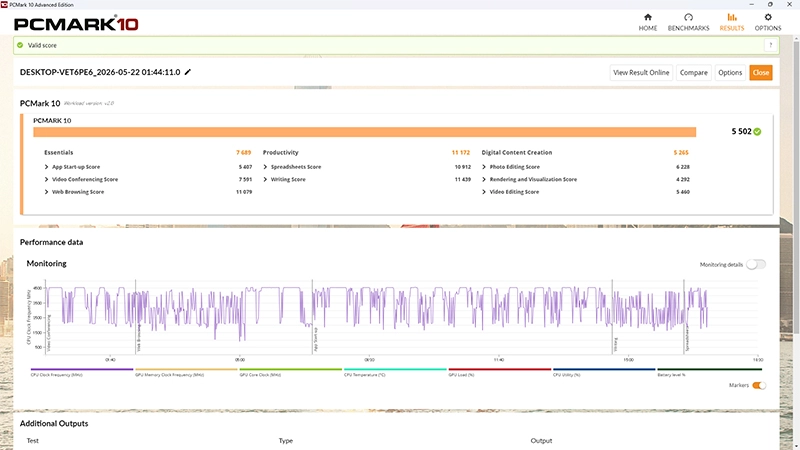Click the Video Editing value 5 460
Viewport: 800px width, 450px height.
coord(683,192)
